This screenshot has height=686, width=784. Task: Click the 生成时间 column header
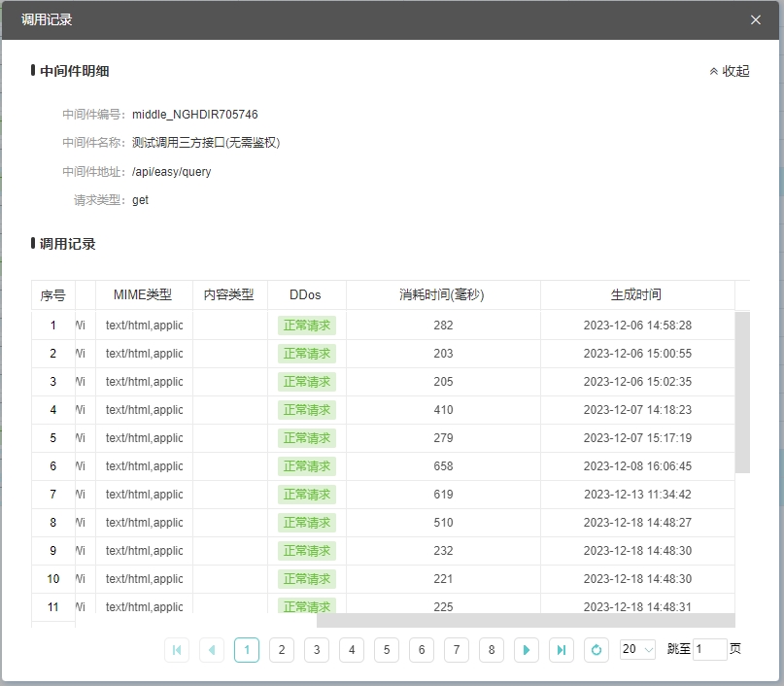click(x=636, y=295)
